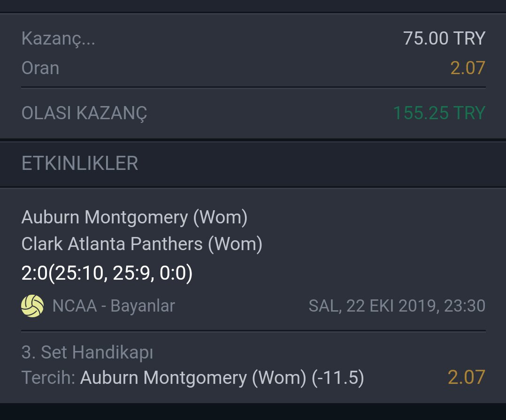Select the Auburn Montgomery (Wom) pick under Tercih
The height and width of the screenshot is (420, 506).
click(193, 378)
